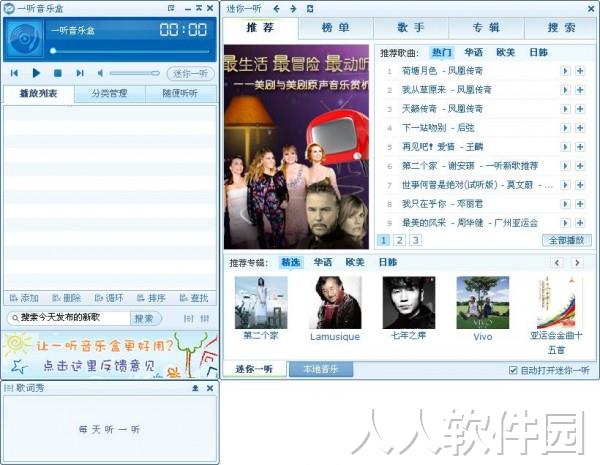Toggle the lyrics show icon beside search

coord(188,318)
